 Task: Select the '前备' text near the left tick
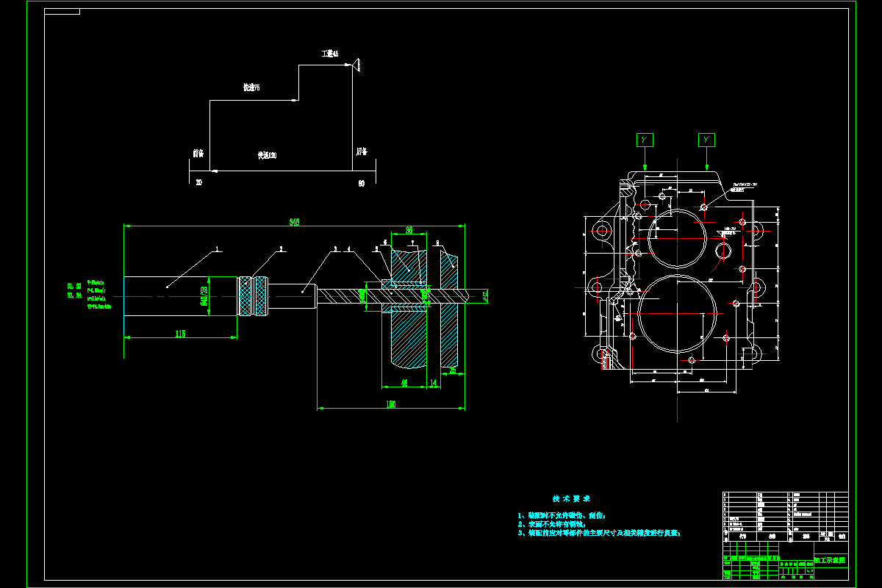[x=198, y=154]
